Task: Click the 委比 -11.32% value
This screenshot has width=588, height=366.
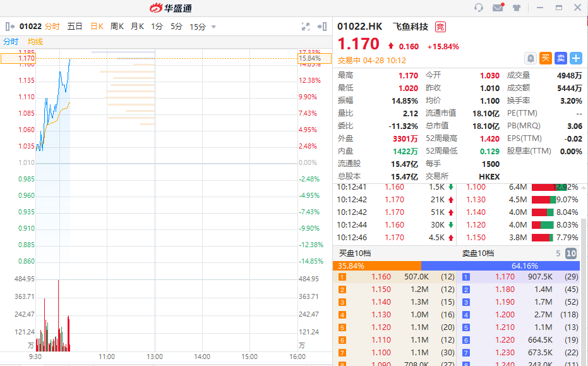Action: coord(403,126)
